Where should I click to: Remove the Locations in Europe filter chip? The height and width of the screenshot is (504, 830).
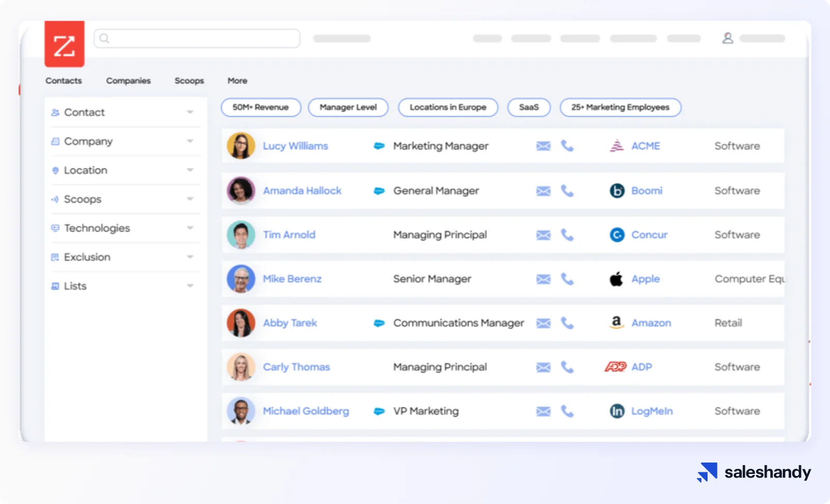pos(447,107)
